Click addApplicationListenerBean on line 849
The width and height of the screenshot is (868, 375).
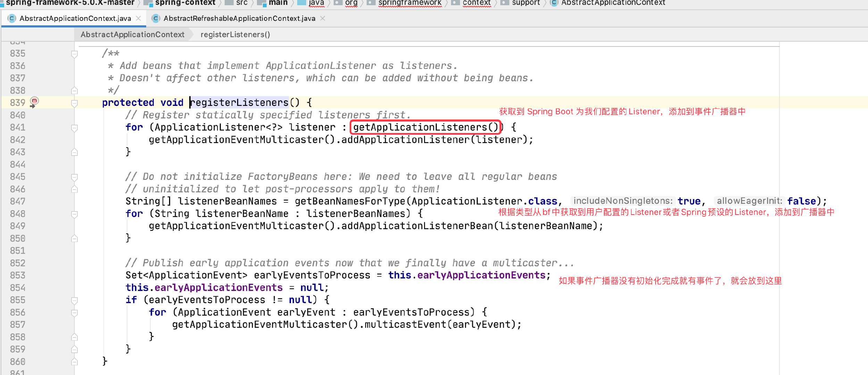coord(417,226)
